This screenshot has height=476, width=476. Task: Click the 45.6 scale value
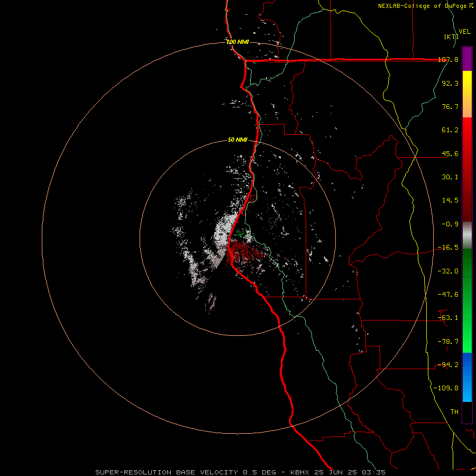pyautogui.click(x=450, y=153)
